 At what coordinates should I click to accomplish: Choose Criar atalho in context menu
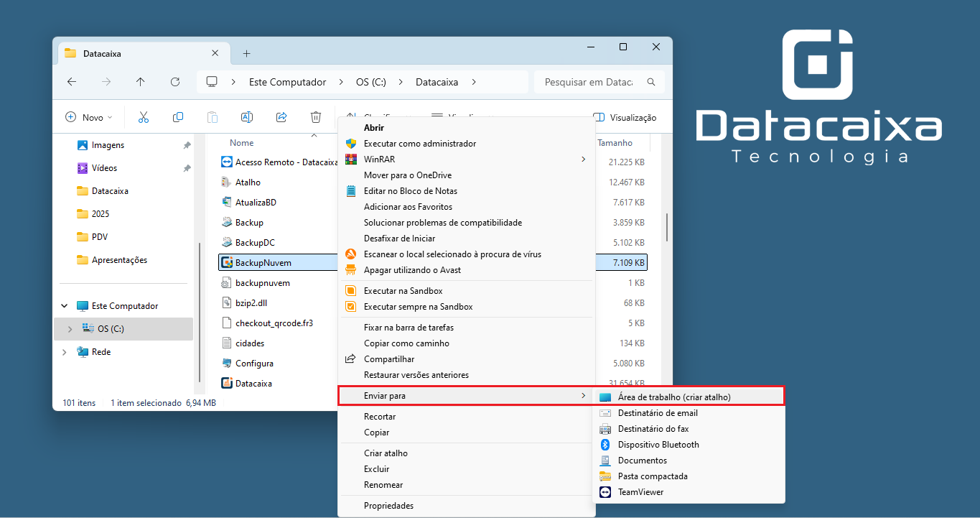tap(467, 453)
